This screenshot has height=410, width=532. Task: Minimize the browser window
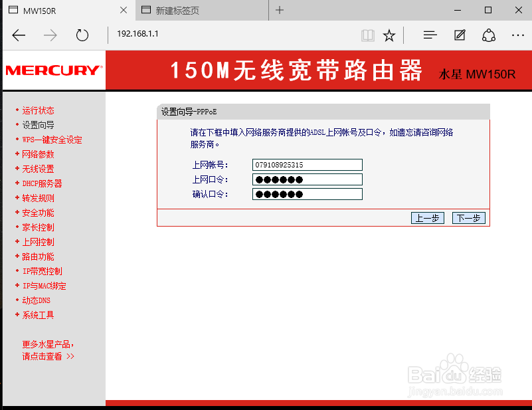(458, 10)
